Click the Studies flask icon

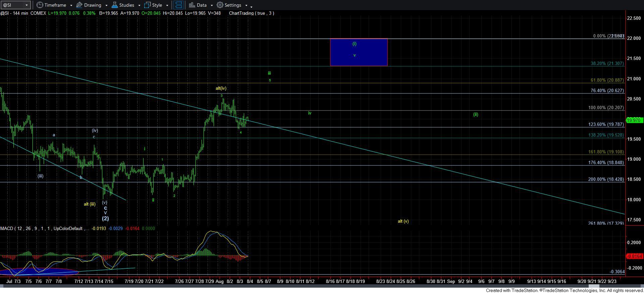coord(114,5)
